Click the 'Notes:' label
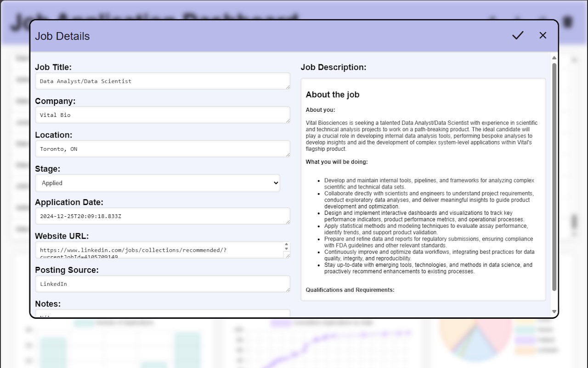This screenshot has width=588, height=368. click(48, 304)
